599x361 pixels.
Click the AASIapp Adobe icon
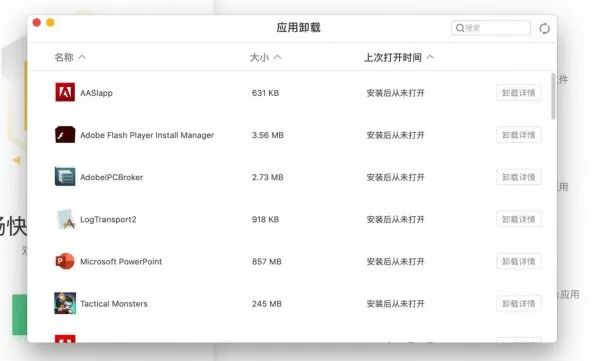[65, 92]
